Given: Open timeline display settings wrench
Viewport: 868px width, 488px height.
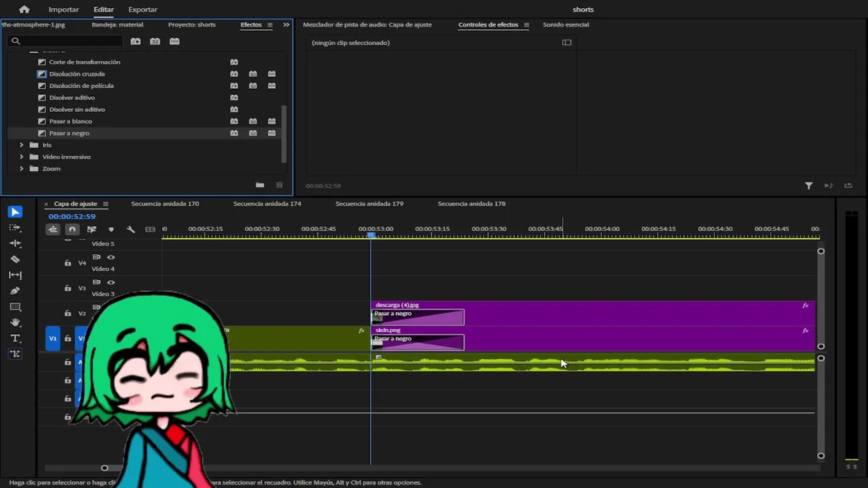Looking at the screenshot, I should 131,229.
